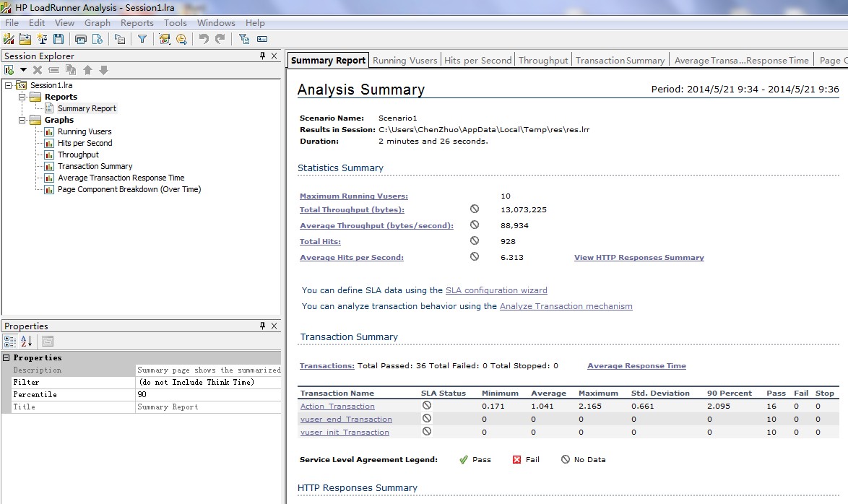Screen dimensions: 848x504
Task: Click the Percentile value field showing 90
Action: tap(208, 394)
